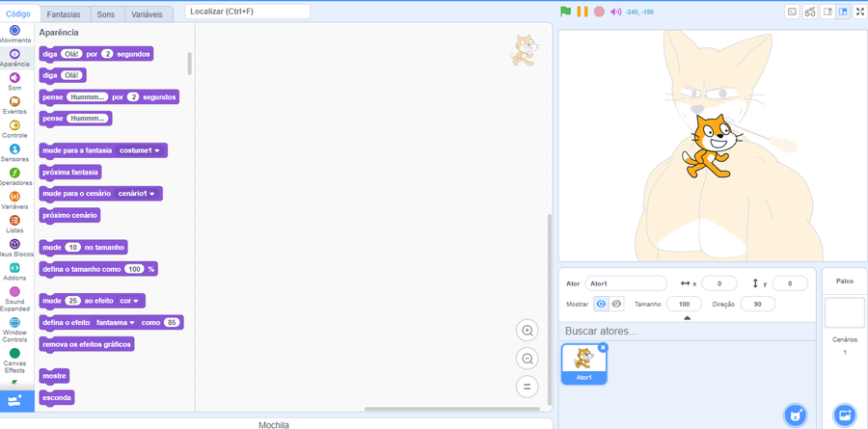Delete Ator1 using the x button
This screenshot has height=429, width=868.
[x=603, y=347]
